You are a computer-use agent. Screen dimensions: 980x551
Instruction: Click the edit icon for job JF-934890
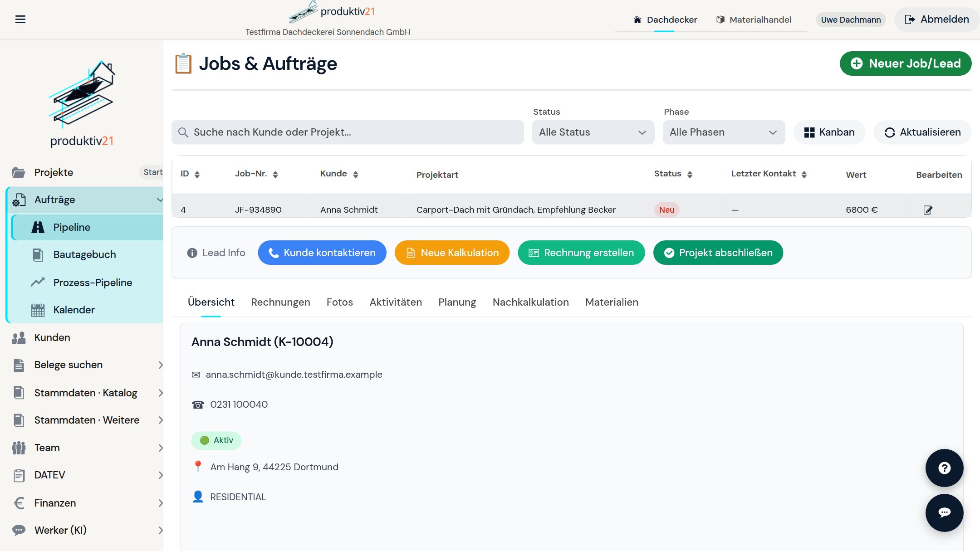pos(927,210)
